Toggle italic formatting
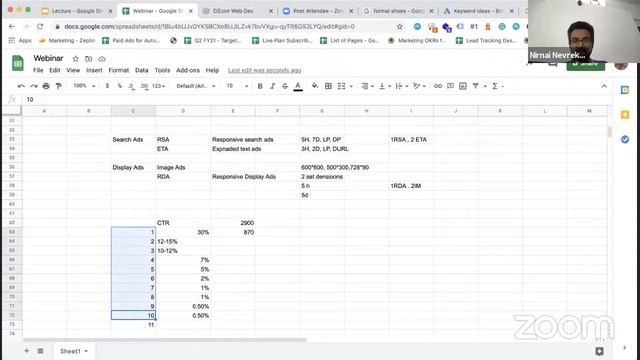 point(272,86)
